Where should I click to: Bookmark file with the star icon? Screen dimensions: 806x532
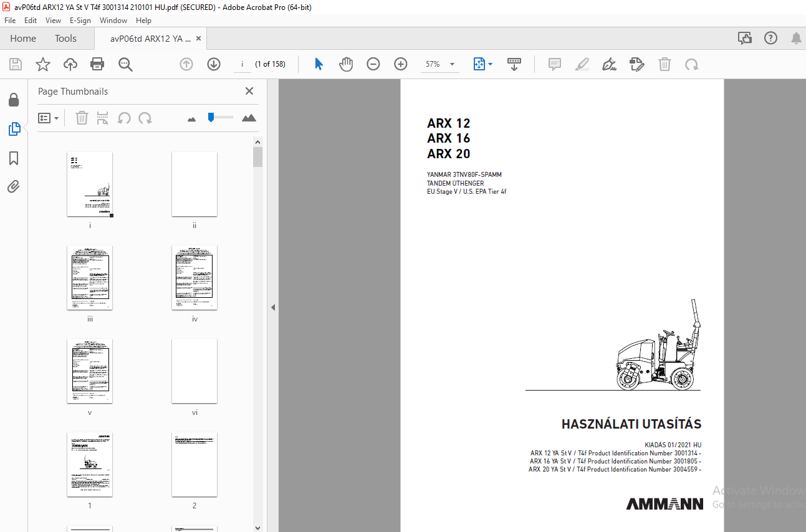tap(42, 64)
